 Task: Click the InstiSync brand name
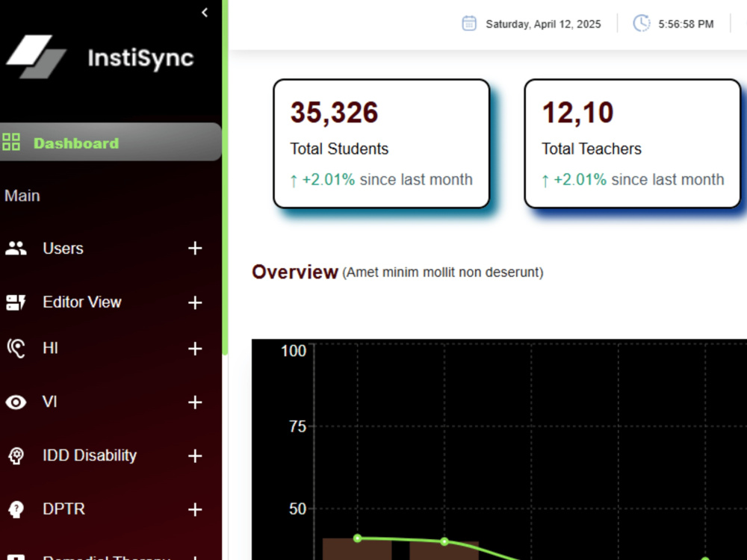coord(140,58)
